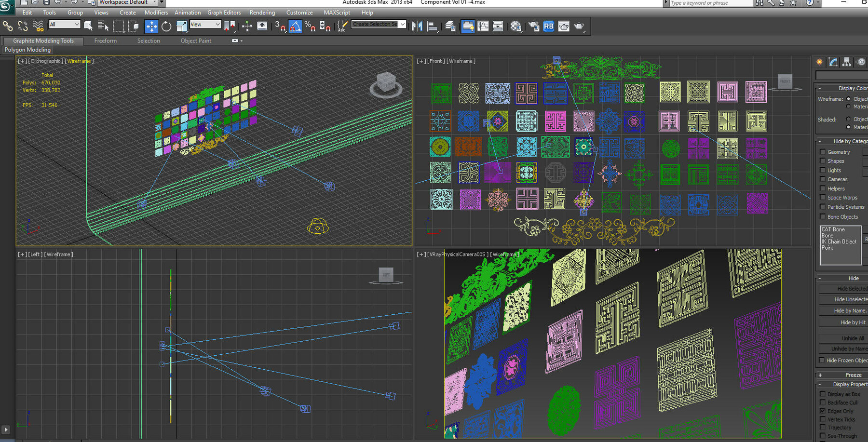Select the Select and Link tool
Screen dimensions: 868x442
pyautogui.click(x=8, y=26)
